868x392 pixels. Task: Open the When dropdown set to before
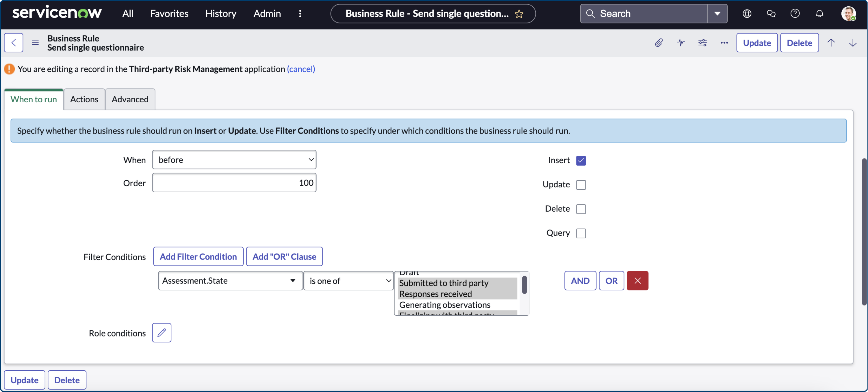234,159
